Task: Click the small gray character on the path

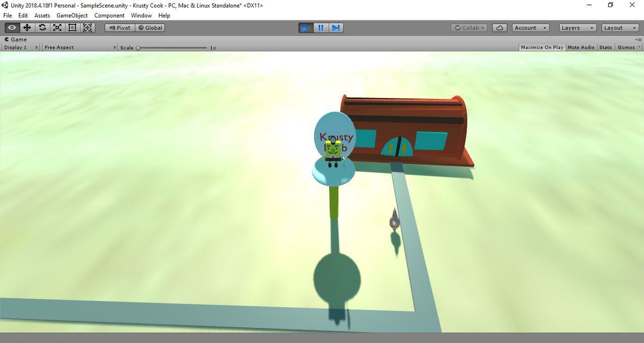Action: 394,219
